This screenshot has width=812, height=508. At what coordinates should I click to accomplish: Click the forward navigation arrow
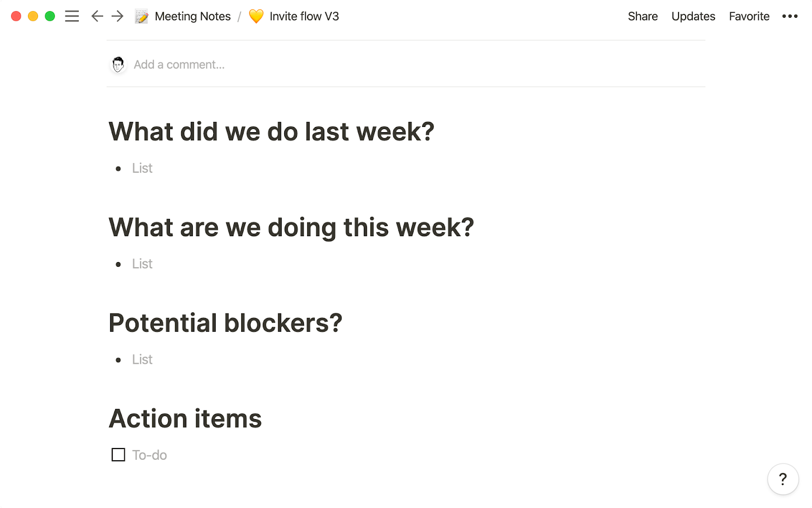[117, 16]
